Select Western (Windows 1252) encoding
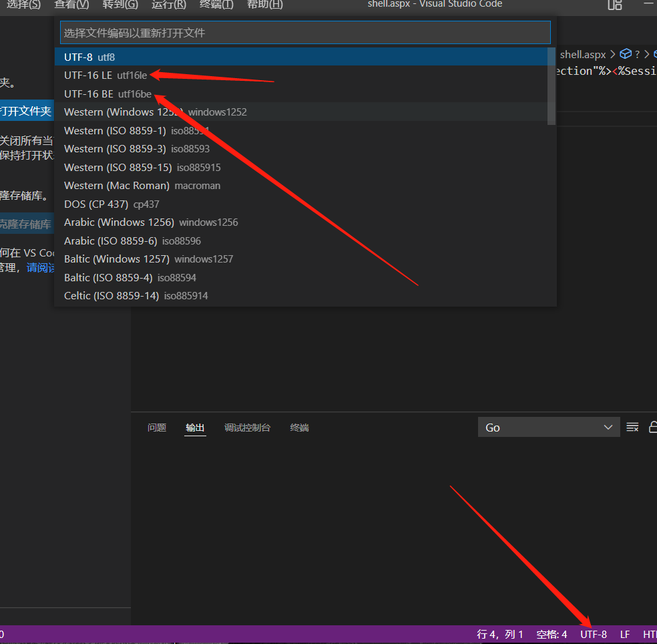Image resolution: width=657 pixels, height=644 pixels. 301,112
